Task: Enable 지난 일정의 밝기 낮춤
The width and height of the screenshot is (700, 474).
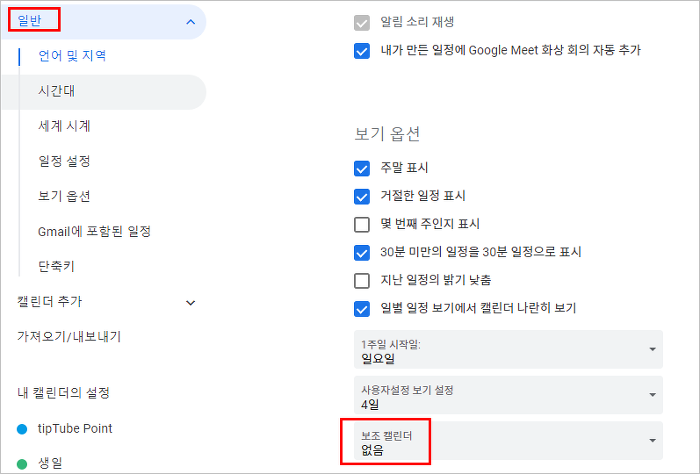Action: click(362, 281)
